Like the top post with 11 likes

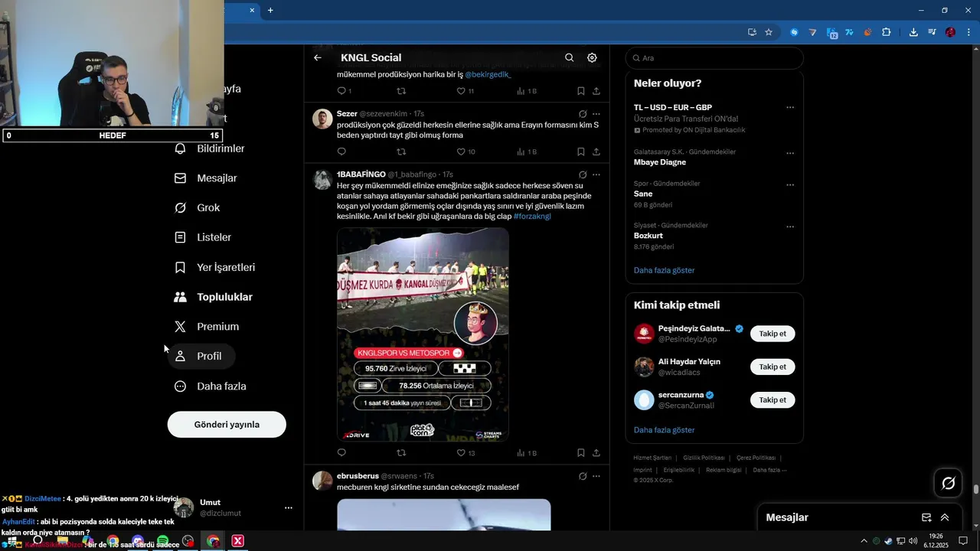pyautogui.click(x=465, y=91)
